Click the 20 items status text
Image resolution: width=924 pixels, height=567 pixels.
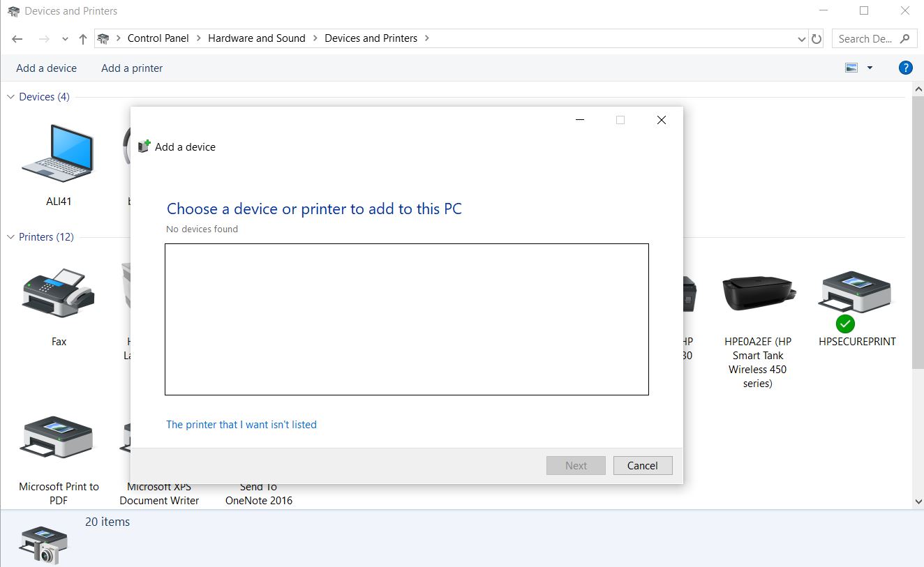tap(107, 522)
